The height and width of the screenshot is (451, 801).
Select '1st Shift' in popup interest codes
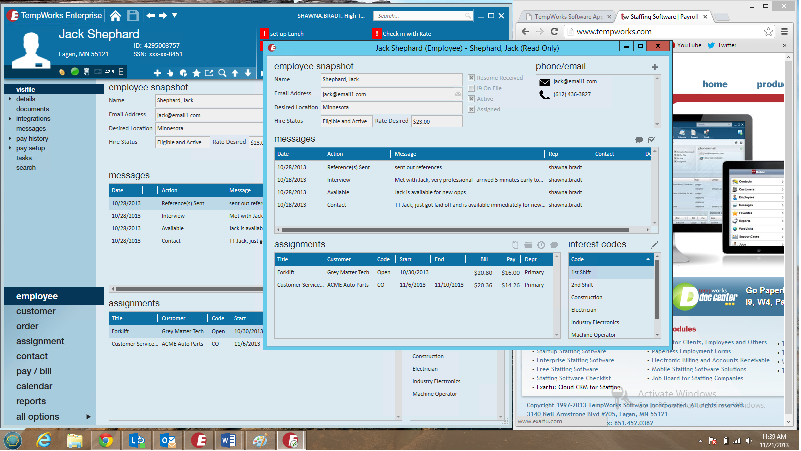coord(611,273)
